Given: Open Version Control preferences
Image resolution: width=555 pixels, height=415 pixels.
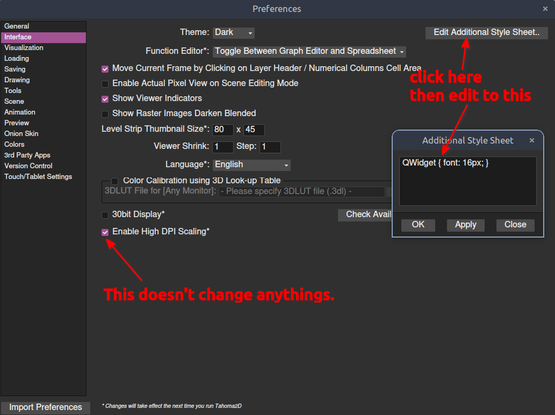Looking at the screenshot, I should [x=43, y=166].
